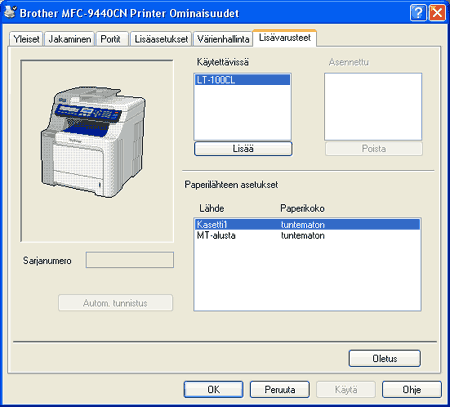Viewport: 450px width, 407px height.
Task: Click the Lisää button
Action: click(x=243, y=149)
